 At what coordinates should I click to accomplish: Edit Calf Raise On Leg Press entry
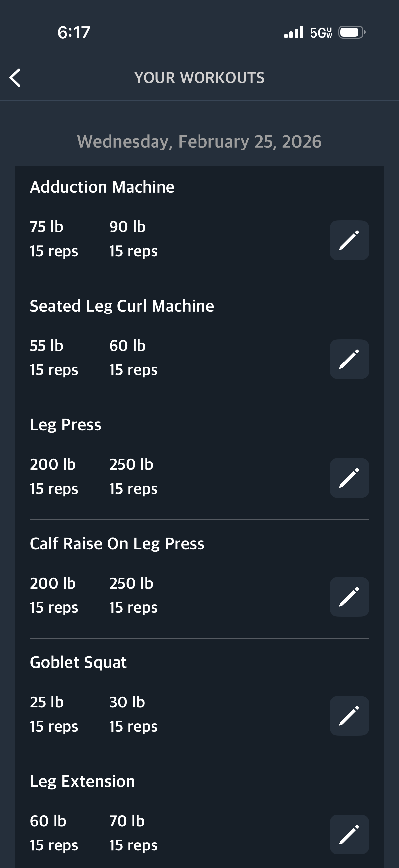coord(349,597)
